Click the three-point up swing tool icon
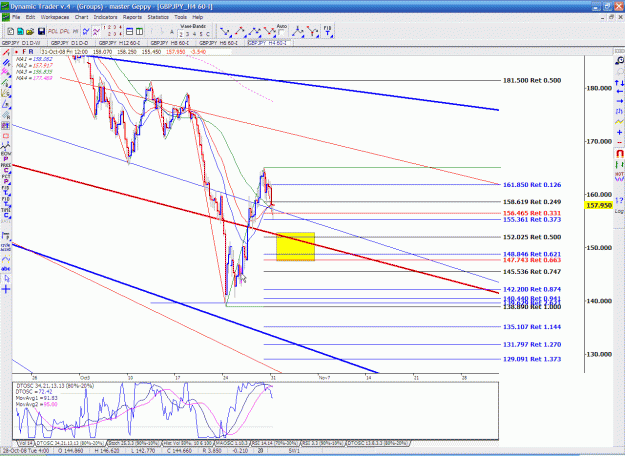Viewport: 625px width, 456px height. (x=255, y=31)
